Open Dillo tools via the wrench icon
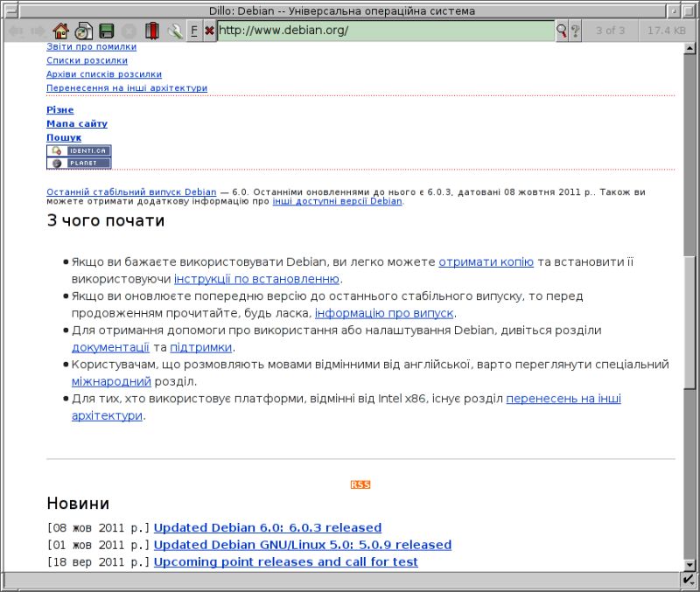The height and width of the screenshot is (592, 700). 174,30
